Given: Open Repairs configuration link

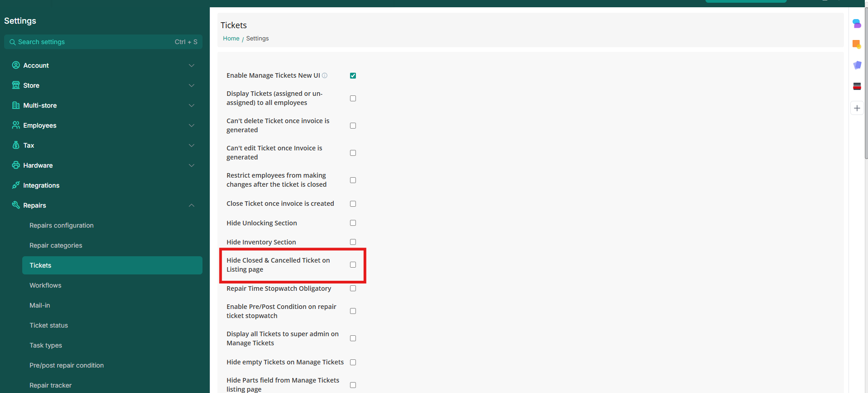Looking at the screenshot, I should (61, 225).
